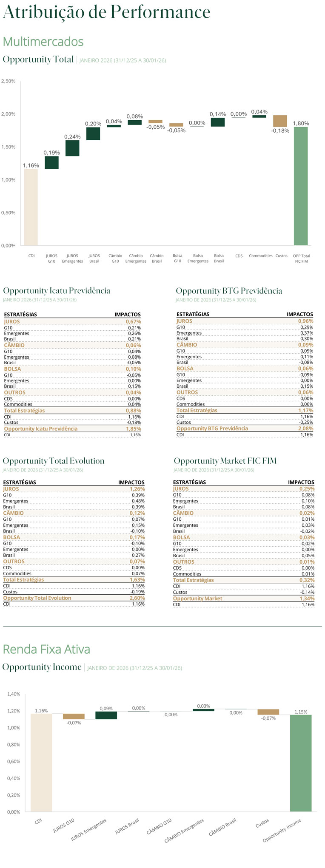Click the 'Opportunity Total Evolution' heading
The image size is (325, 868).
click(54, 461)
